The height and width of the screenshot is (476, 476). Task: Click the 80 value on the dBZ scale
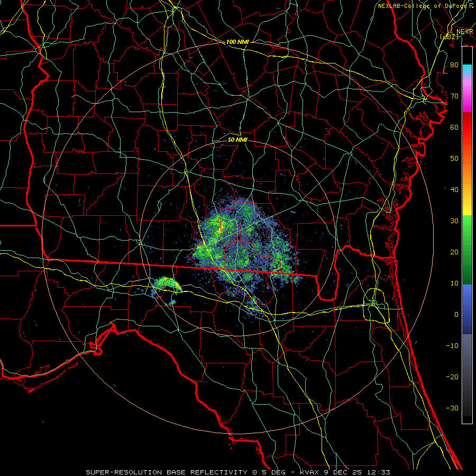pyautogui.click(x=454, y=65)
